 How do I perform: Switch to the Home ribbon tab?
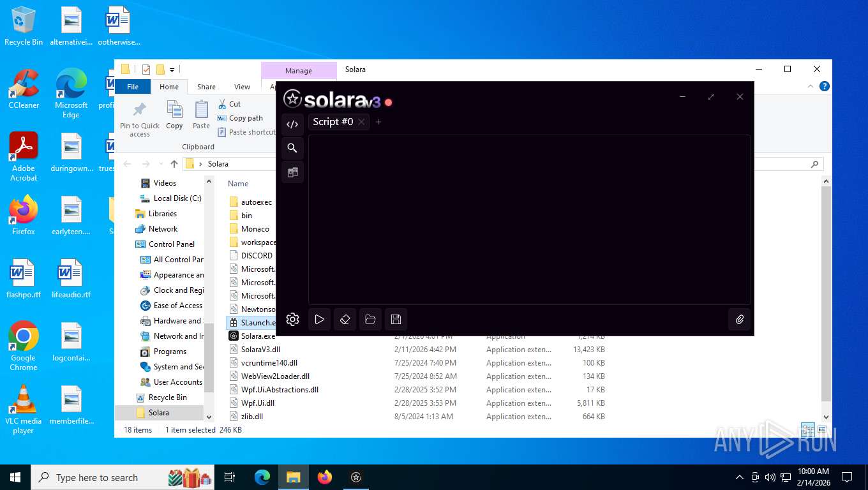169,87
